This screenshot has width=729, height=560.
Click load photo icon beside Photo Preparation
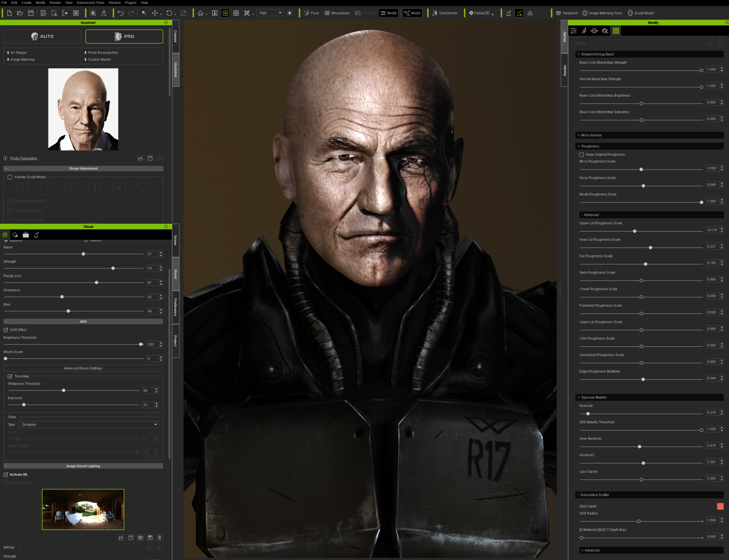(141, 158)
